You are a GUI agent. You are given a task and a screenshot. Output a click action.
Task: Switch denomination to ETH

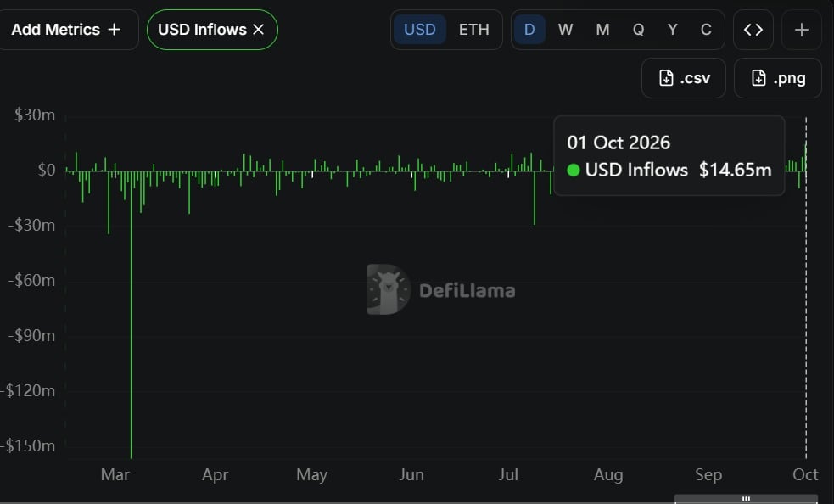[474, 30]
